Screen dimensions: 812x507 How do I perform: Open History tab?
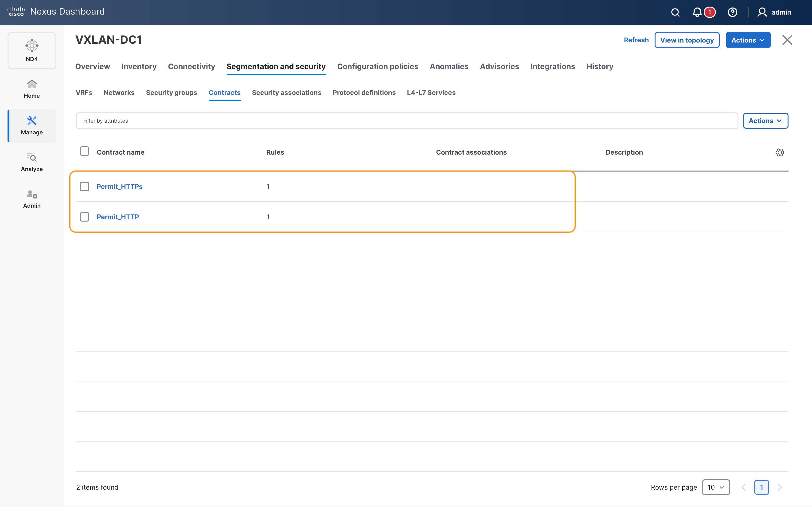pos(600,66)
